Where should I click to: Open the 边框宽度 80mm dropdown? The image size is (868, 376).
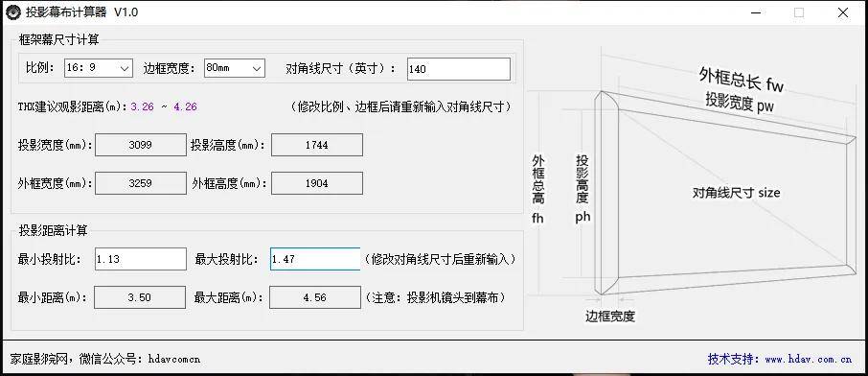coord(235,68)
